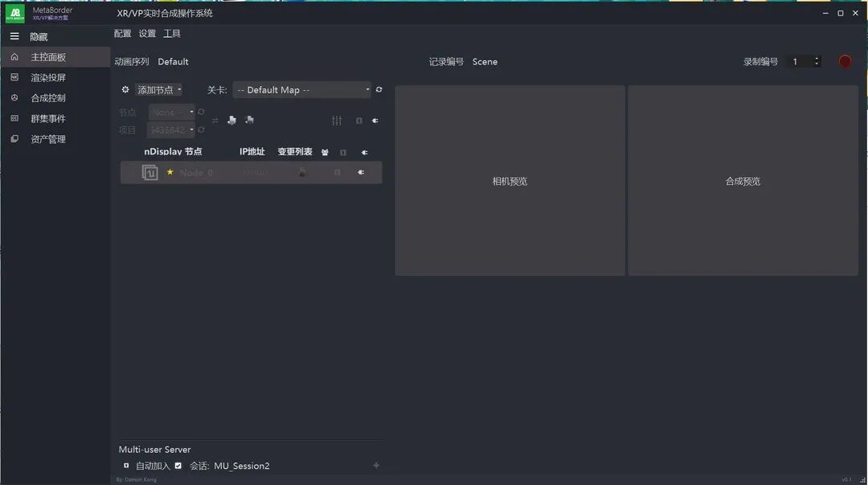
Task: Expand the 添加节点 dropdown
Action: (x=159, y=90)
